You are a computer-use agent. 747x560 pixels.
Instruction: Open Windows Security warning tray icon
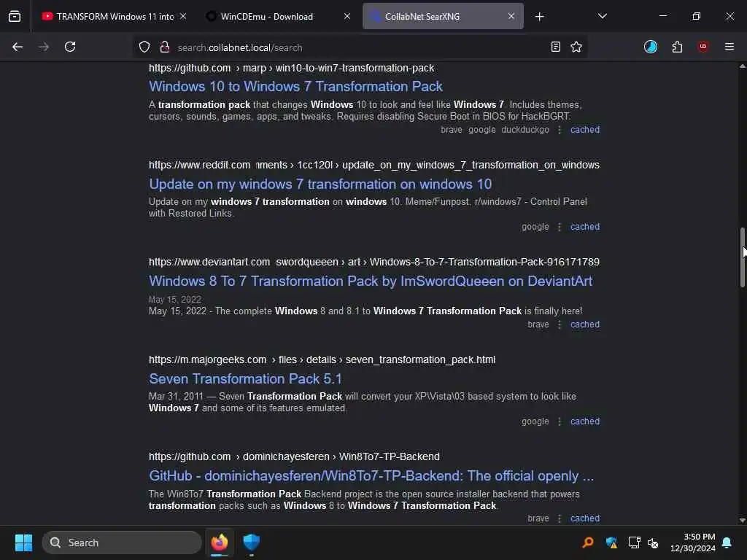click(611, 542)
